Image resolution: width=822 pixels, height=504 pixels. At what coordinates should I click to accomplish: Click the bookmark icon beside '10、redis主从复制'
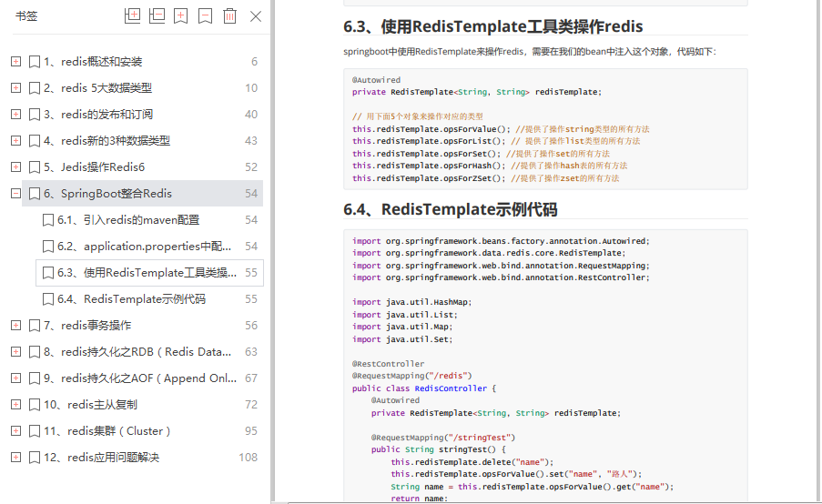[x=34, y=405]
